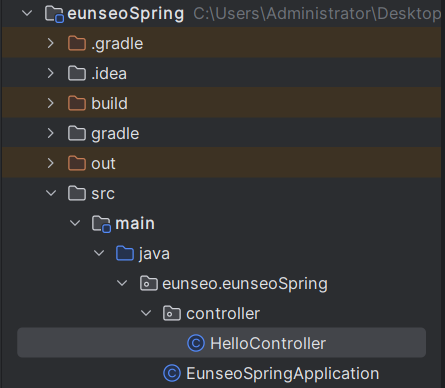Click the project path text C:\Users\Administrator
Screen dimensions: 445x388
click(283, 14)
